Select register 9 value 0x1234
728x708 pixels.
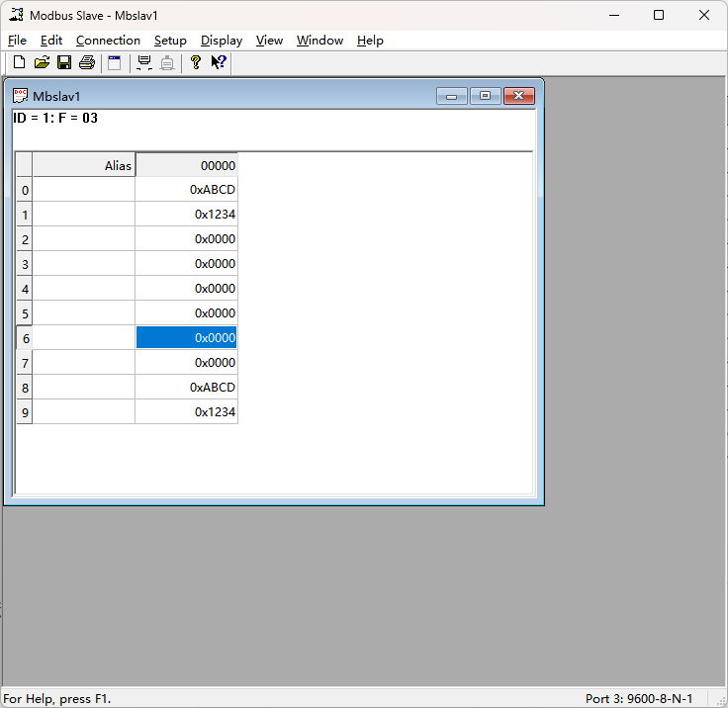pos(187,411)
